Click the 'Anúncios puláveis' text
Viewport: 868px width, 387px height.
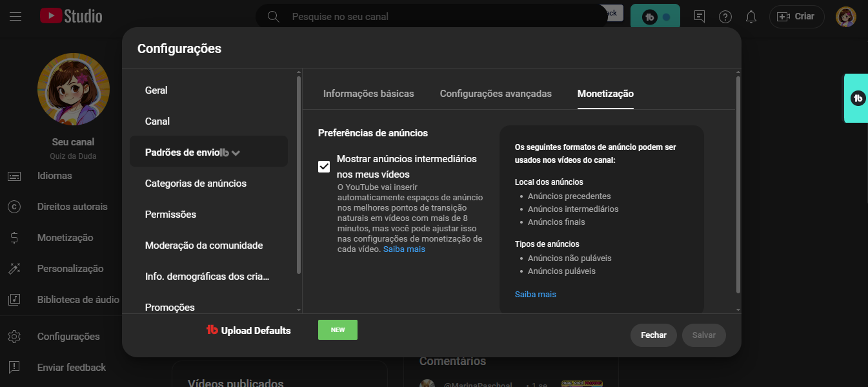[x=561, y=271]
